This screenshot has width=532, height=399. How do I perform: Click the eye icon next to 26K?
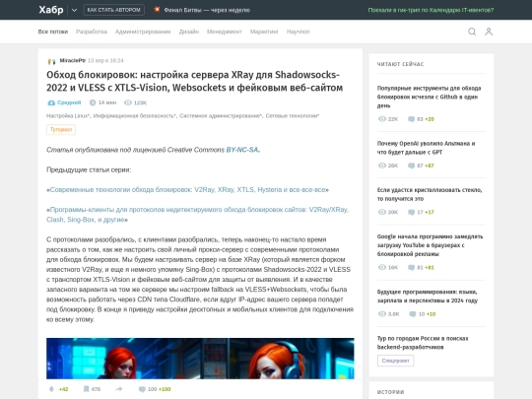(382, 166)
